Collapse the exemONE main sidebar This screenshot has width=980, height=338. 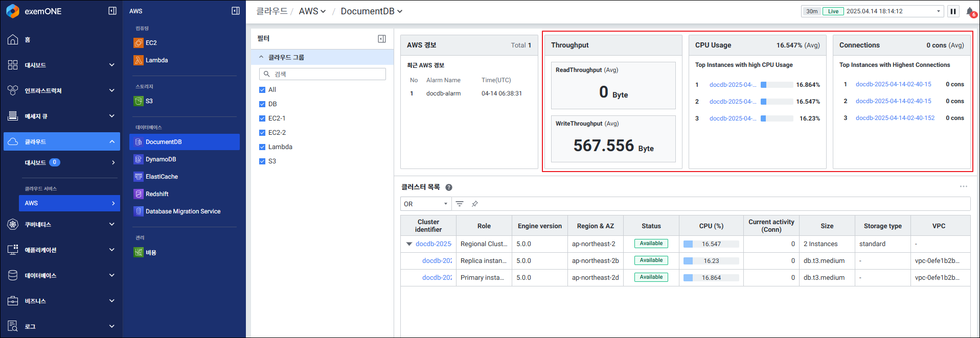112,11
